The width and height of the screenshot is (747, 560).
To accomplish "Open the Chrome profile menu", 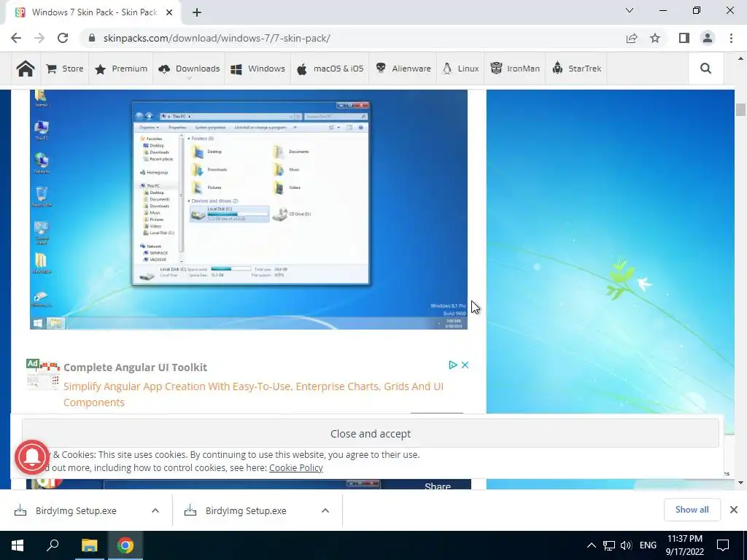I will pyautogui.click(x=708, y=38).
